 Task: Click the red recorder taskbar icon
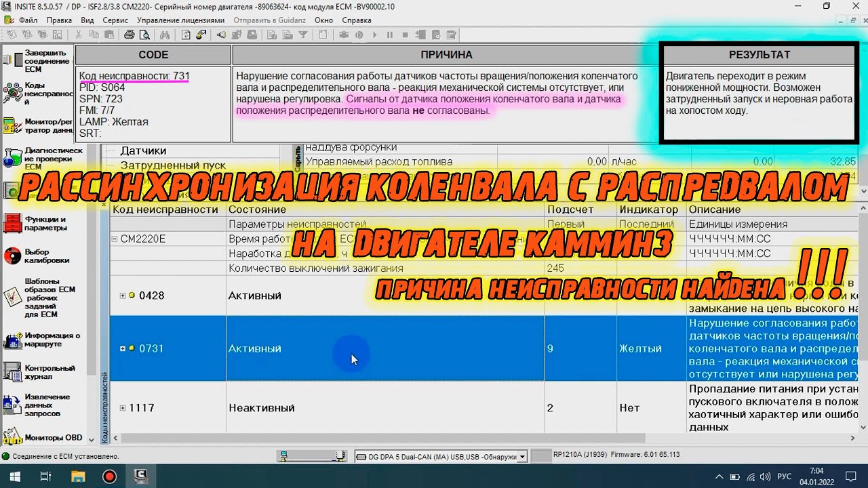(x=109, y=476)
